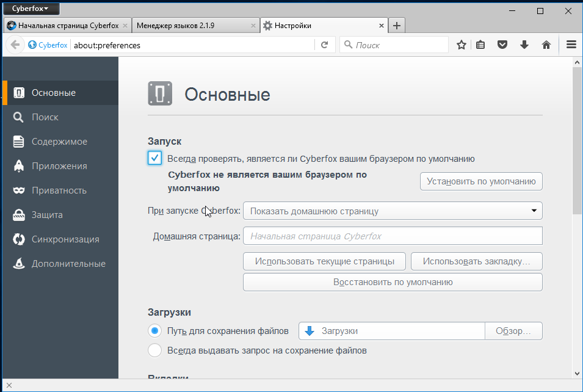
Task: Open Дополнительные settings category
Action: point(60,264)
